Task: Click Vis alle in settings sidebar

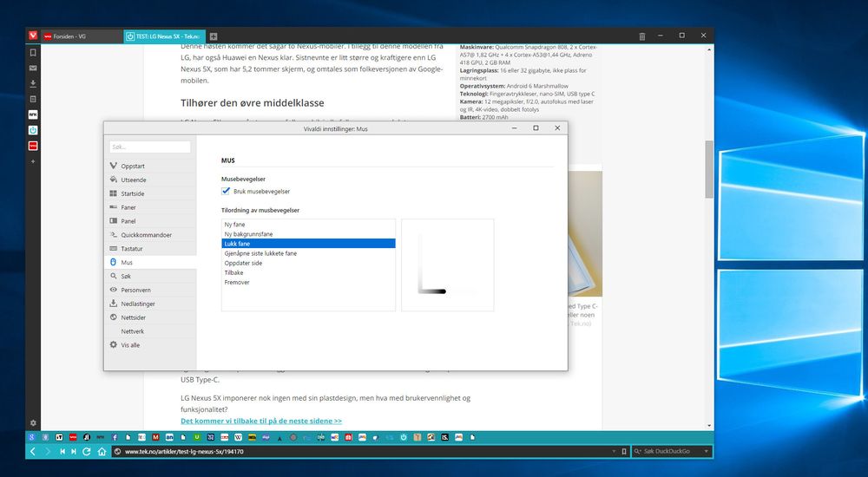Action: point(150,345)
